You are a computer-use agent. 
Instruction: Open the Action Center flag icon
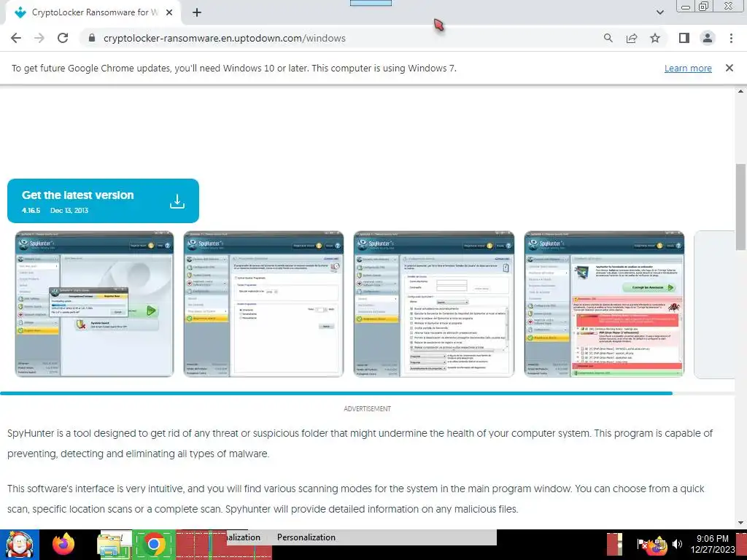tap(642, 544)
